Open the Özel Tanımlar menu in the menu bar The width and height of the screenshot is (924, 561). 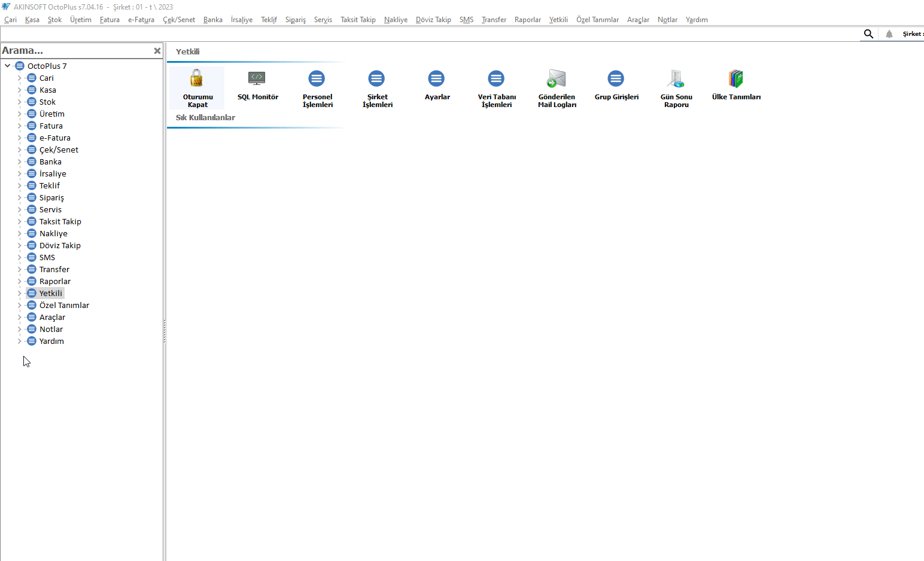(x=597, y=20)
